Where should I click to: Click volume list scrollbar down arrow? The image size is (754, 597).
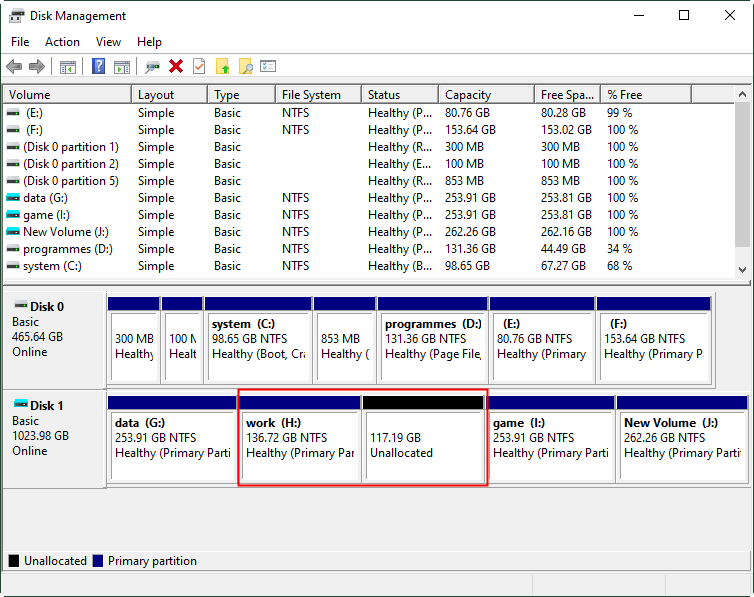click(x=742, y=270)
